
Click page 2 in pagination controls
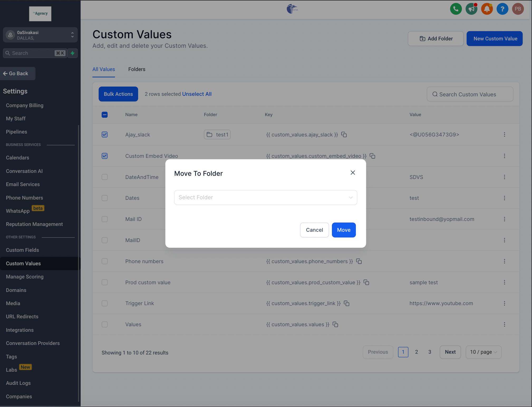pyautogui.click(x=416, y=352)
